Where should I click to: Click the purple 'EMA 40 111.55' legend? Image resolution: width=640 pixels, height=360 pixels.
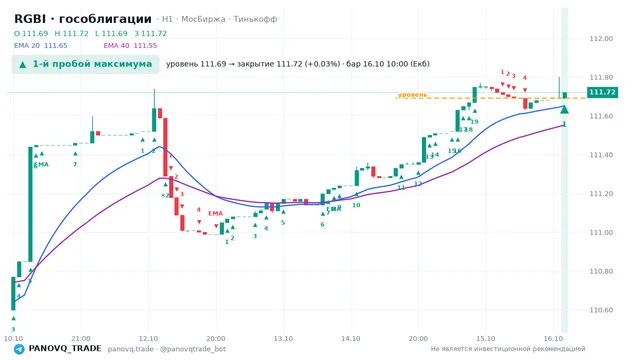point(130,45)
